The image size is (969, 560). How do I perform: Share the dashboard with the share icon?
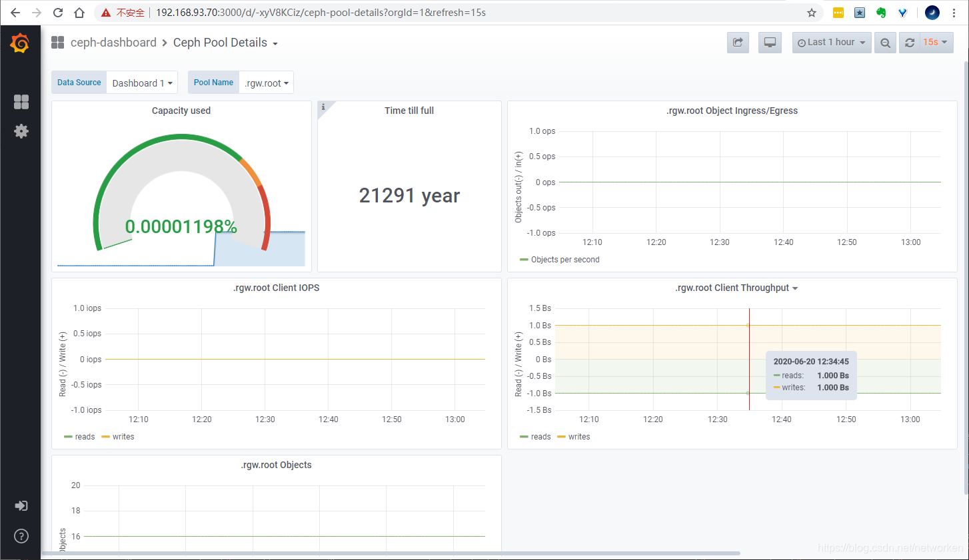click(x=738, y=43)
